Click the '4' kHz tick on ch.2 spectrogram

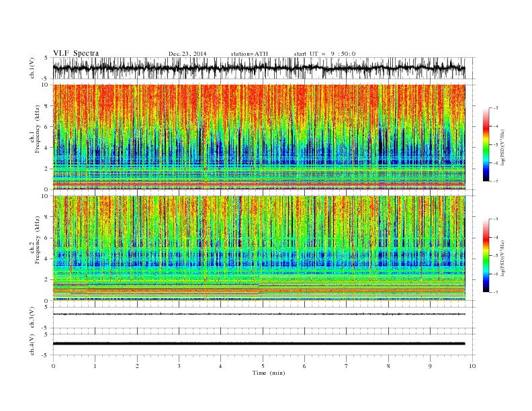(47, 259)
